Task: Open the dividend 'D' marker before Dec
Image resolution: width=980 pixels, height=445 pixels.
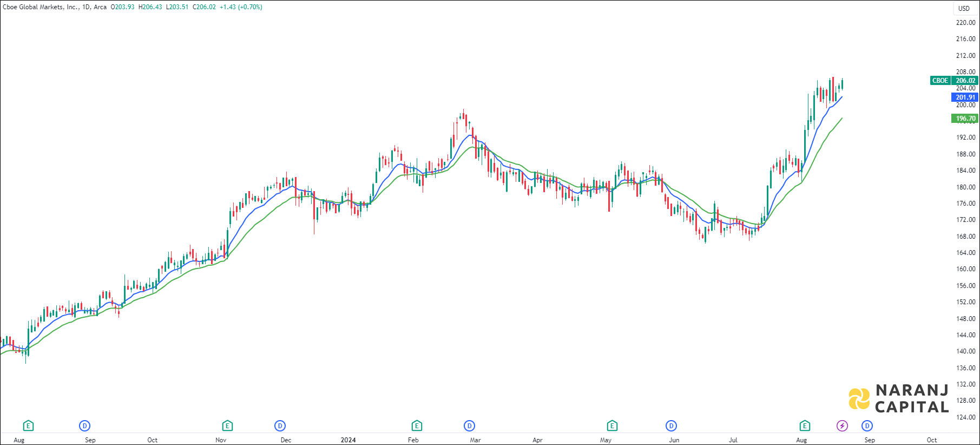Action: point(280,426)
